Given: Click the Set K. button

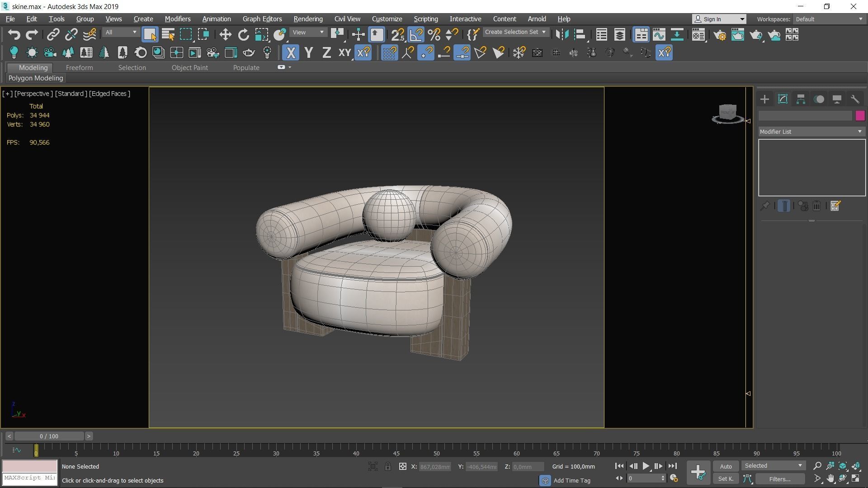Looking at the screenshot, I should click(726, 479).
